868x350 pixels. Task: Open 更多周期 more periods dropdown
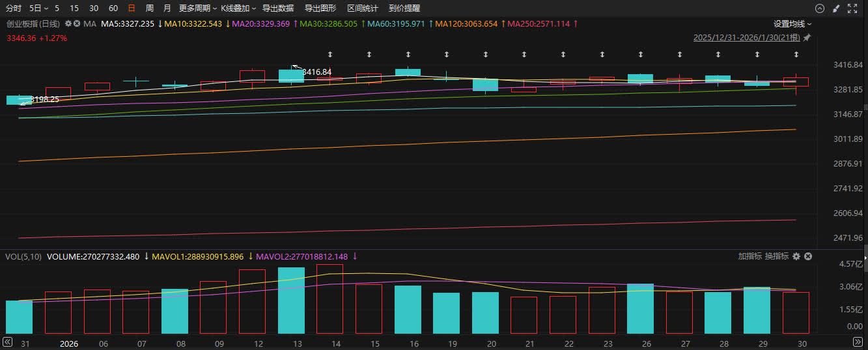[198, 8]
